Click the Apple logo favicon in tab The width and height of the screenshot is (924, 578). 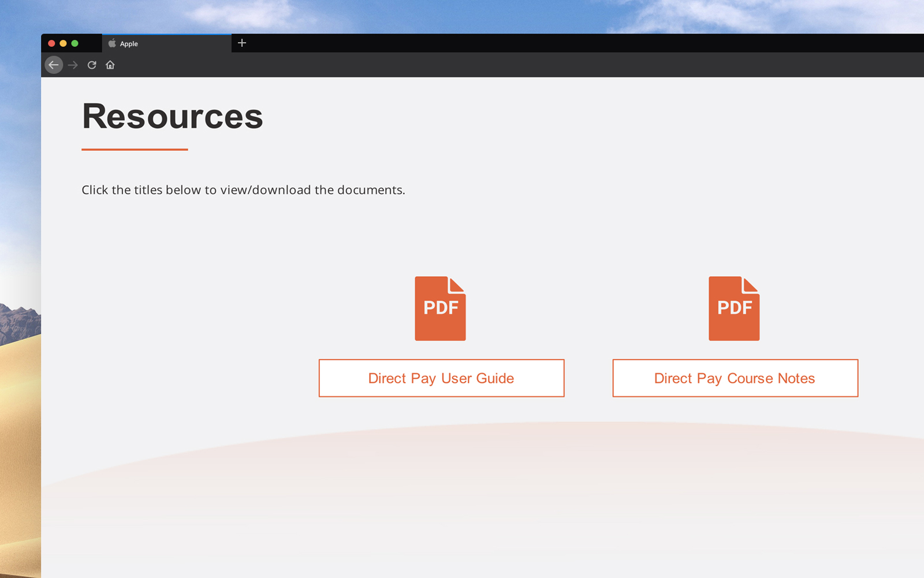[112, 43]
